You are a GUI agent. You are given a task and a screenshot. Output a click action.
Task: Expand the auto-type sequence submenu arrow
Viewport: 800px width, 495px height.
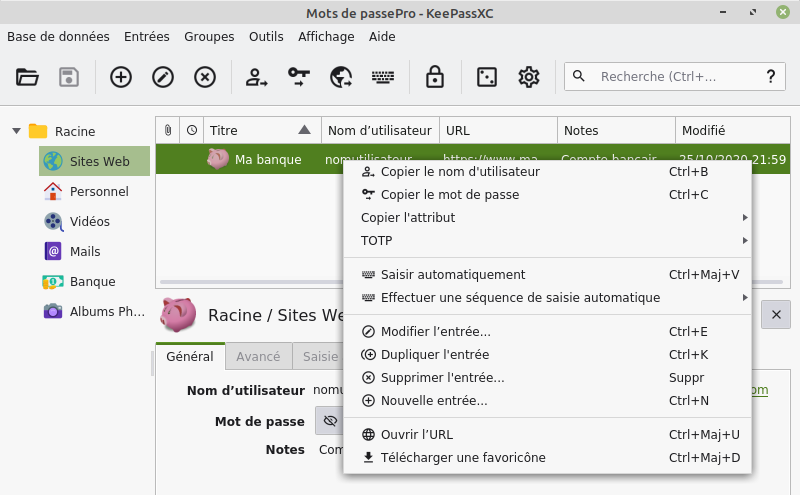click(x=745, y=298)
